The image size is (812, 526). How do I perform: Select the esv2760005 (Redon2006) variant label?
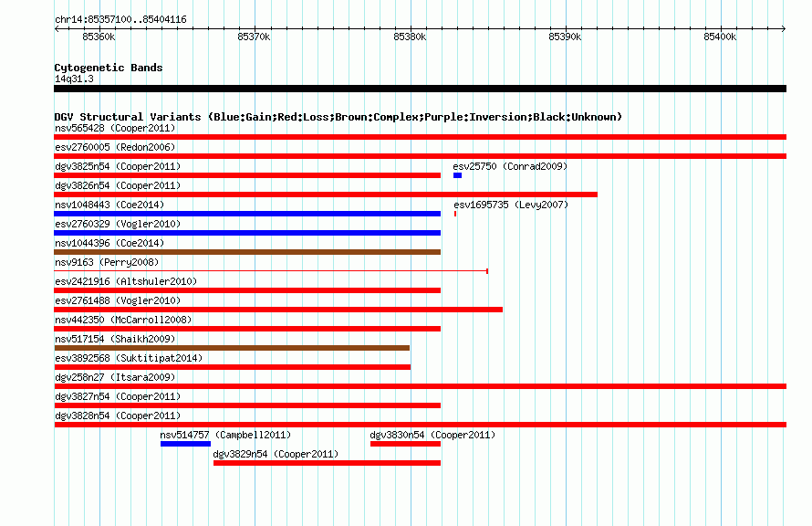pos(115,147)
